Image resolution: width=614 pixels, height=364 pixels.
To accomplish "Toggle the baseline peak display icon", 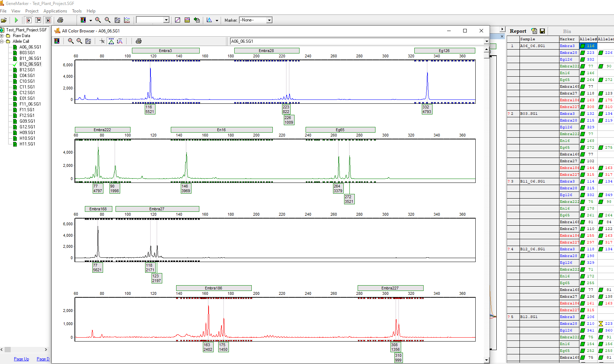I will [x=120, y=41].
